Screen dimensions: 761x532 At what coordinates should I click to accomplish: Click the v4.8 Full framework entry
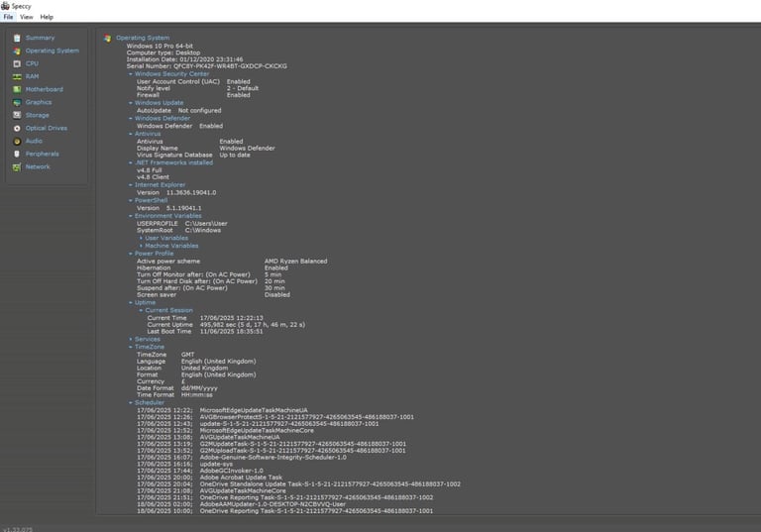pos(150,170)
